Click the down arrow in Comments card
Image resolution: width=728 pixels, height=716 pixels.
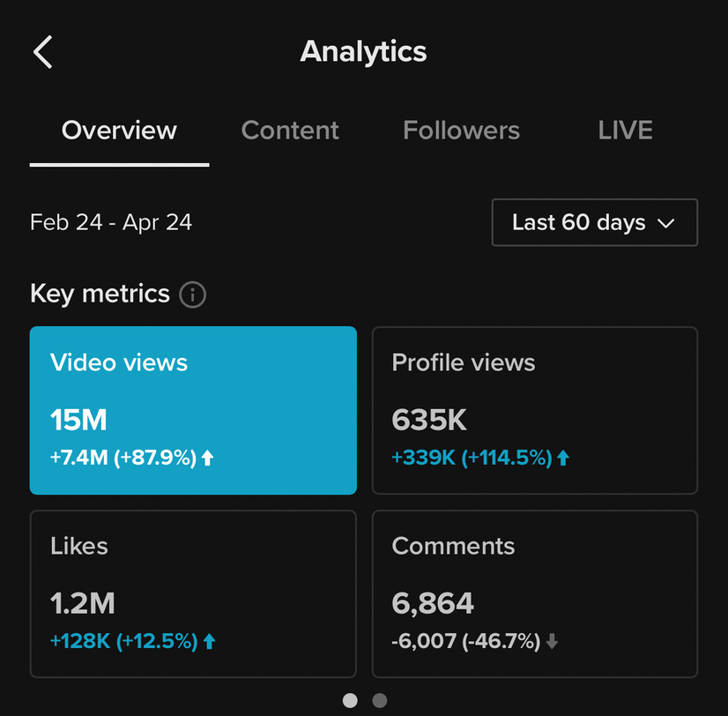553,642
